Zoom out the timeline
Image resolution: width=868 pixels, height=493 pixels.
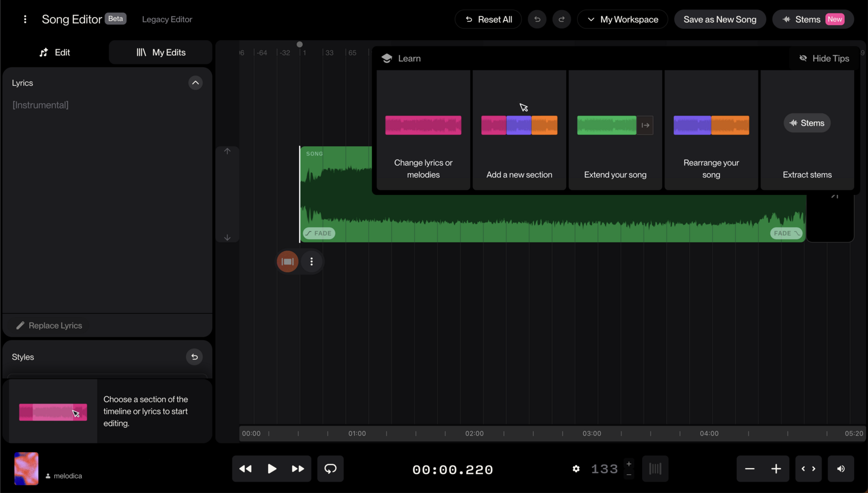[750, 469]
